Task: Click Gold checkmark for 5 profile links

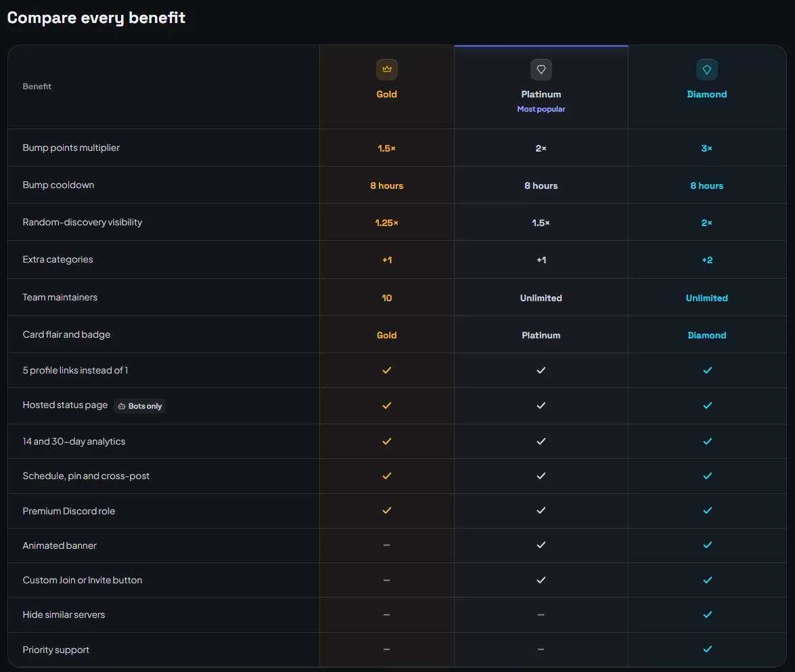Action: 387,370
